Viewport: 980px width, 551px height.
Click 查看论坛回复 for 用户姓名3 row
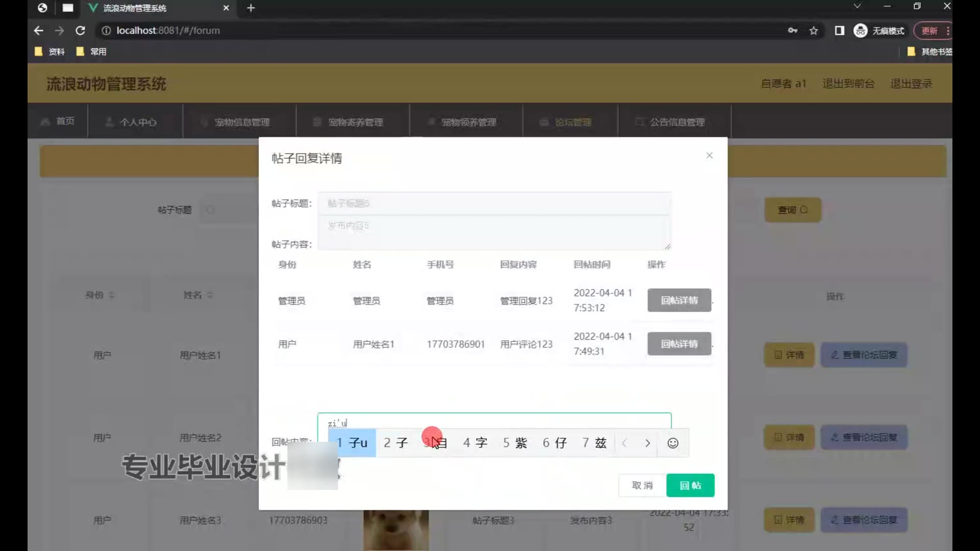[864, 520]
